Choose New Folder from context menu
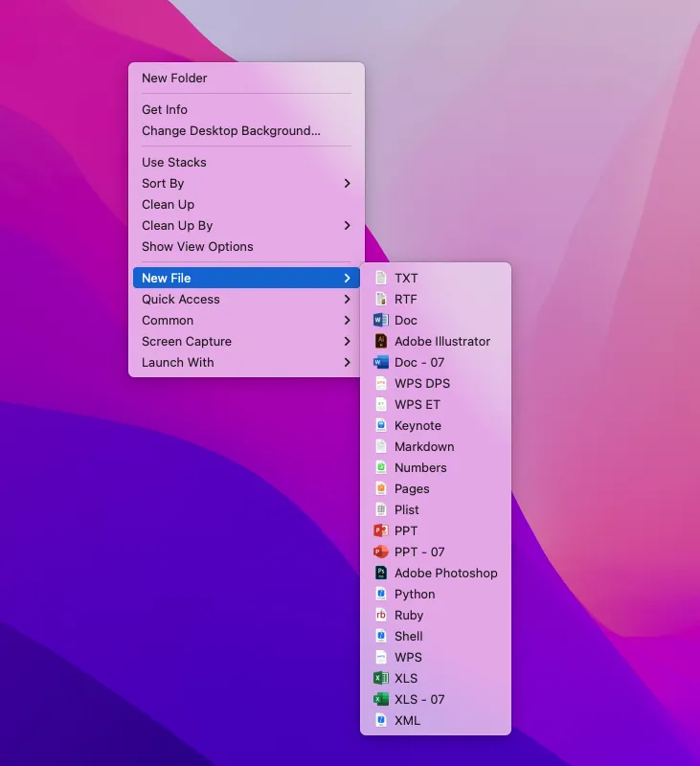 click(246, 79)
